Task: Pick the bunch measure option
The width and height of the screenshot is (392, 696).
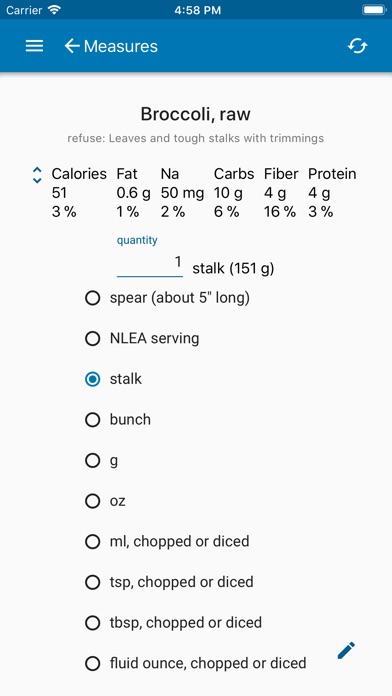Action: pyautogui.click(x=117, y=419)
